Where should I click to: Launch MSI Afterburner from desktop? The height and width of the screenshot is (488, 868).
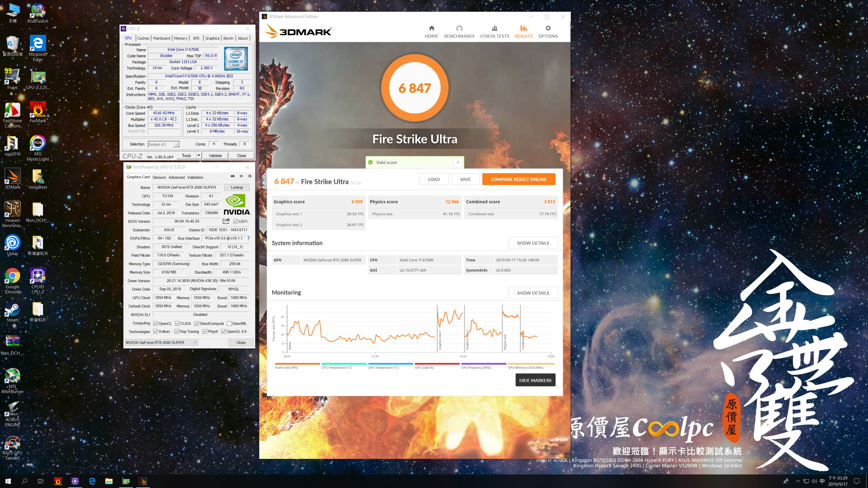coord(12,380)
